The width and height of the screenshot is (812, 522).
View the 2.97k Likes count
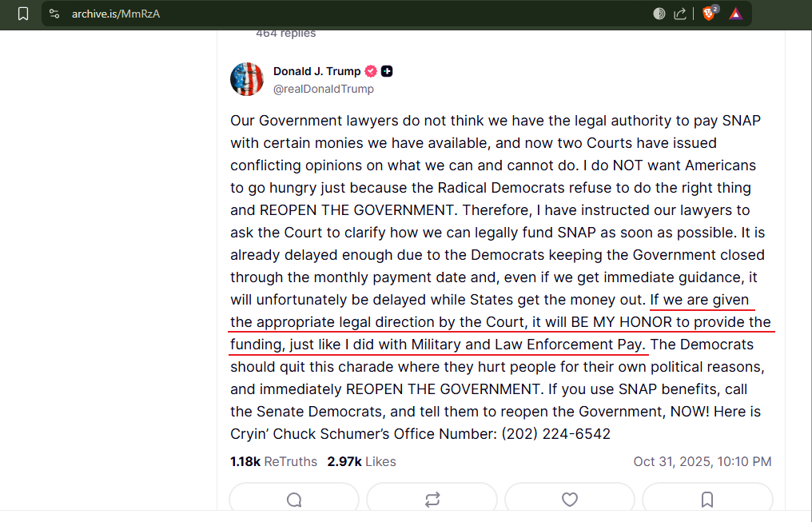[x=361, y=461]
